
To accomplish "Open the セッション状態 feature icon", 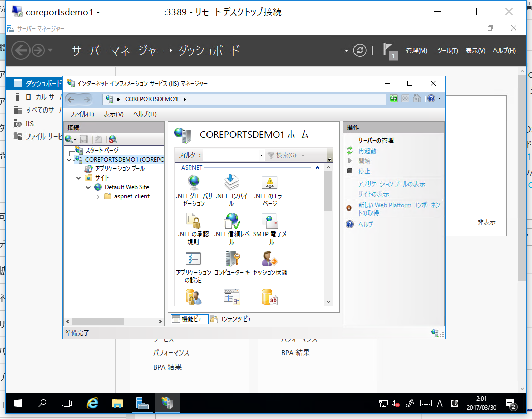I will point(270,259).
